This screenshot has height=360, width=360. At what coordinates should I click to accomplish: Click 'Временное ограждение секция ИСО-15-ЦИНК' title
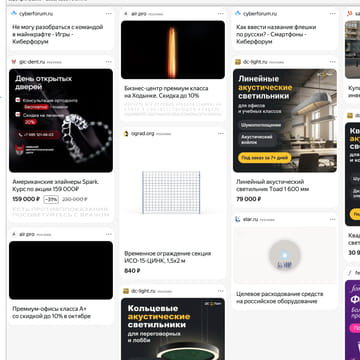[x=168, y=257]
